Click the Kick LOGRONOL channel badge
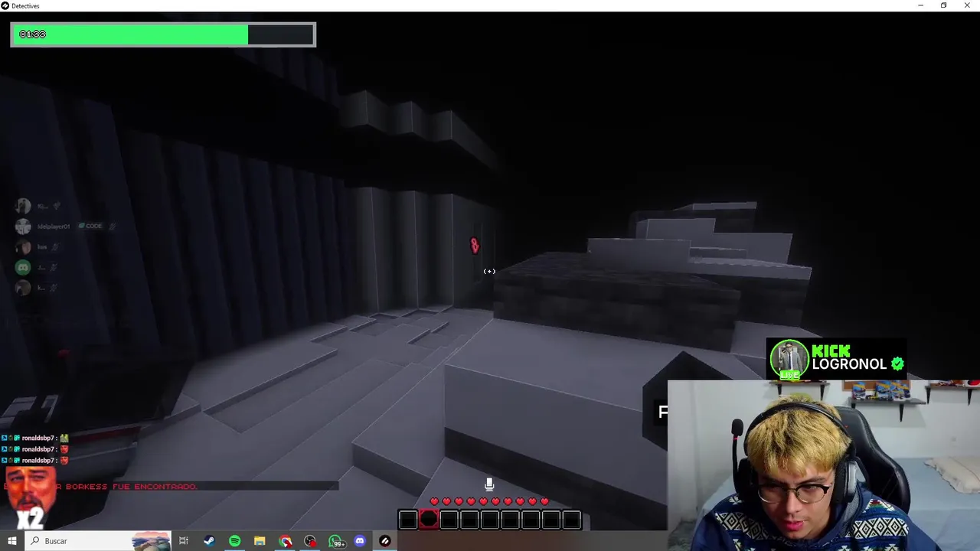Screen dimensions: 980x551 click(x=837, y=360)
